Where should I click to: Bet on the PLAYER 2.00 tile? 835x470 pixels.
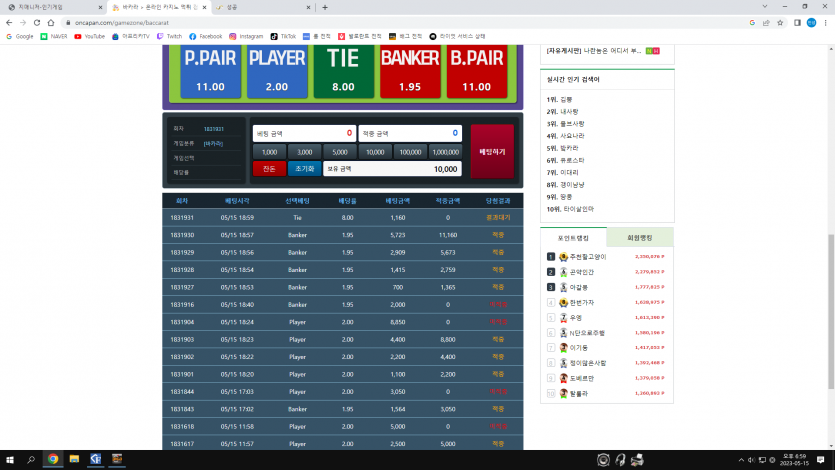(x=277, y=71)
